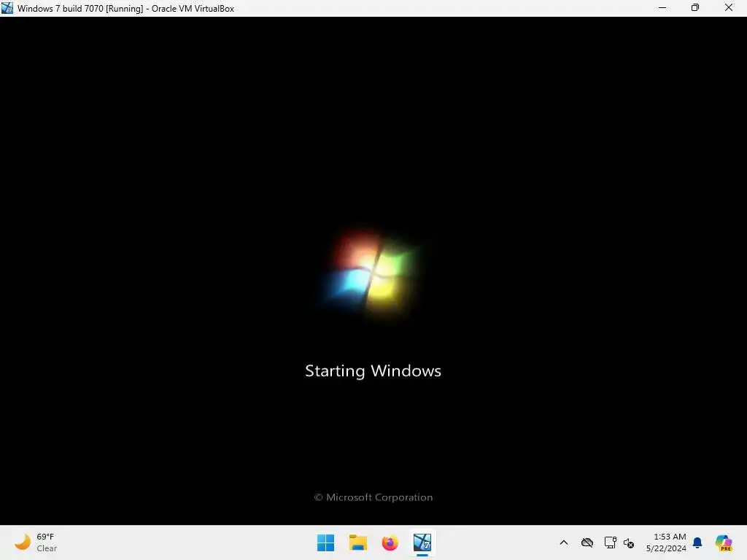Restore down the VirtualBox window
Viewport: 747px width, 560px height.
pos(695,7)
